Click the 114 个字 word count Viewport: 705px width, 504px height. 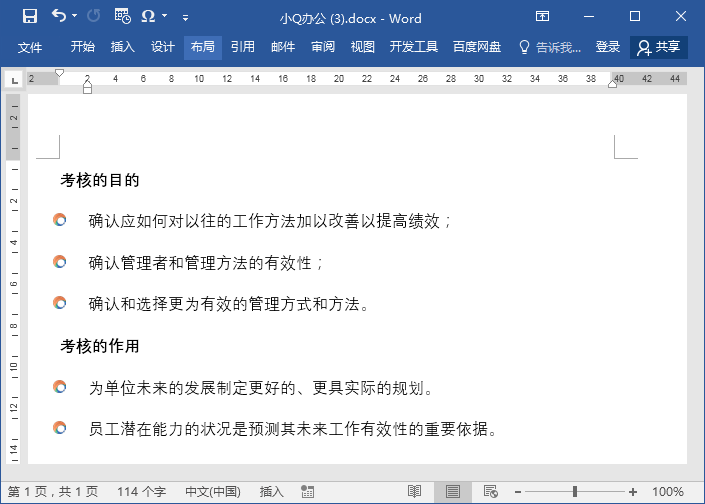(142, 491)
